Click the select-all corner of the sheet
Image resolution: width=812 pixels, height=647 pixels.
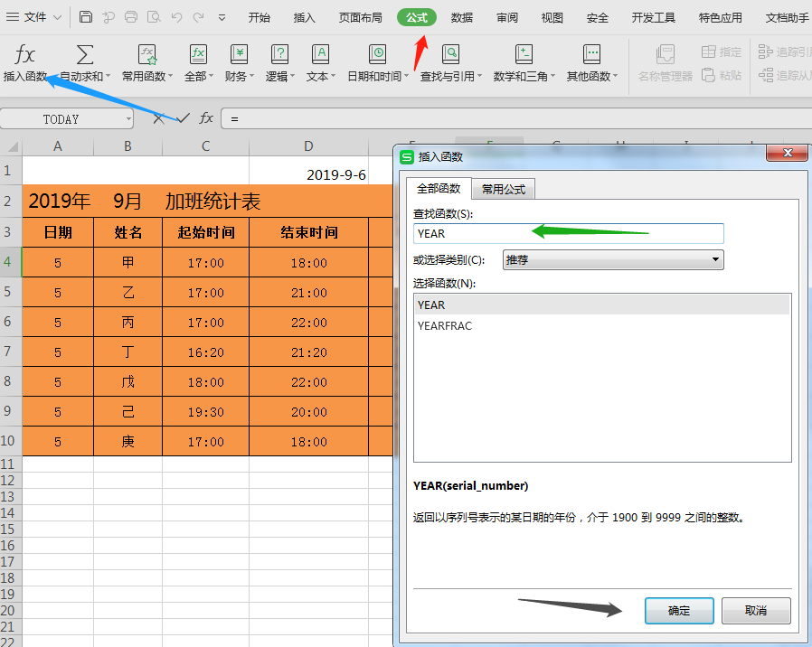click(11, 146)
